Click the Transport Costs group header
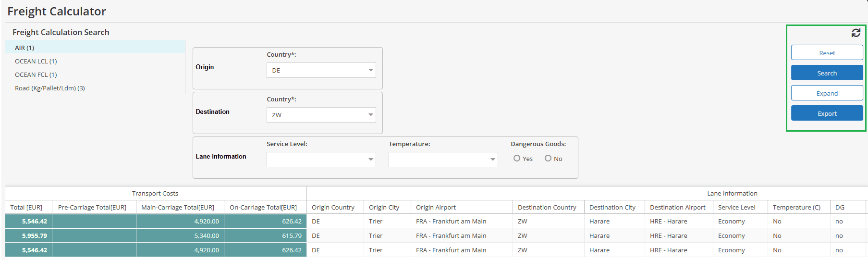 coord(156,193)
